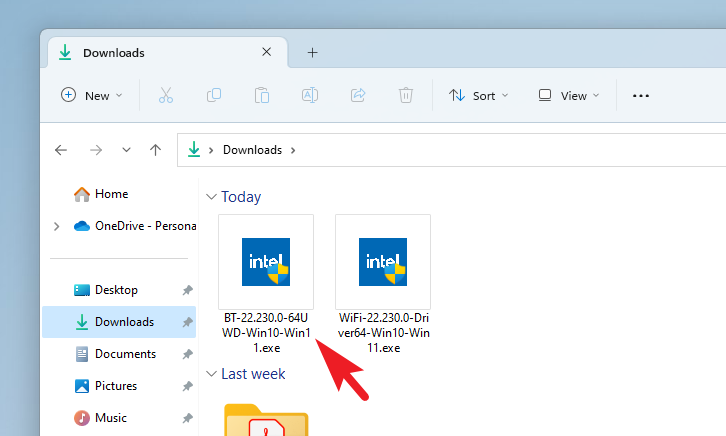Go forward with the right arrow
Viewport: 726px width, 436px height.
click(96, 150)
